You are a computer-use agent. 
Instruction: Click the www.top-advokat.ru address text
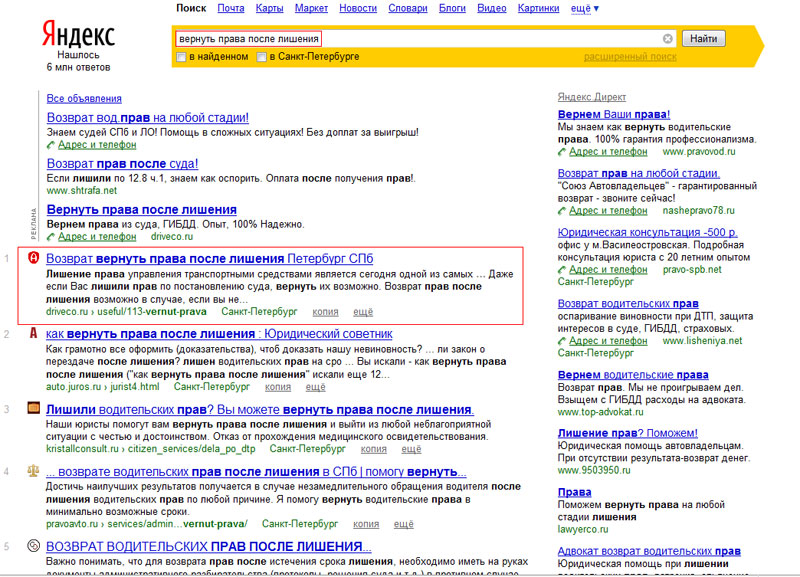coord(601,412)
